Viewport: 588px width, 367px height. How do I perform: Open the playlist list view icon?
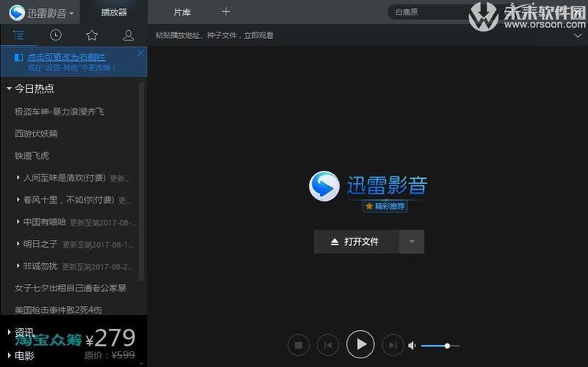18,35
